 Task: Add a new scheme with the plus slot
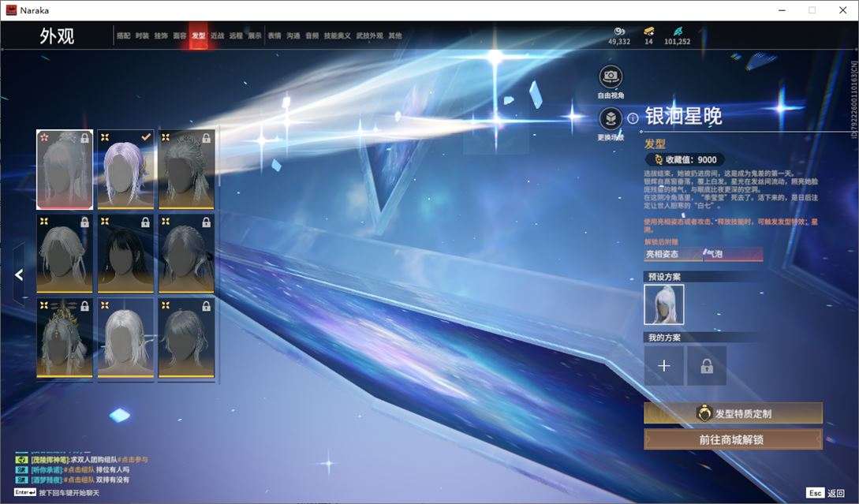[x=663, y=365]
